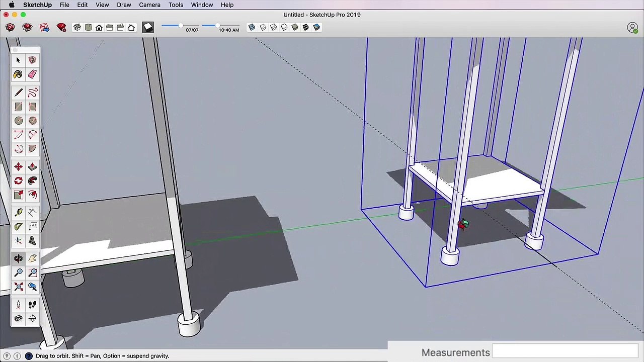Image resolution: width=644 pixels, height=362 pixels.
Task: Enable Hidden Line style
Action: [284, 28]
